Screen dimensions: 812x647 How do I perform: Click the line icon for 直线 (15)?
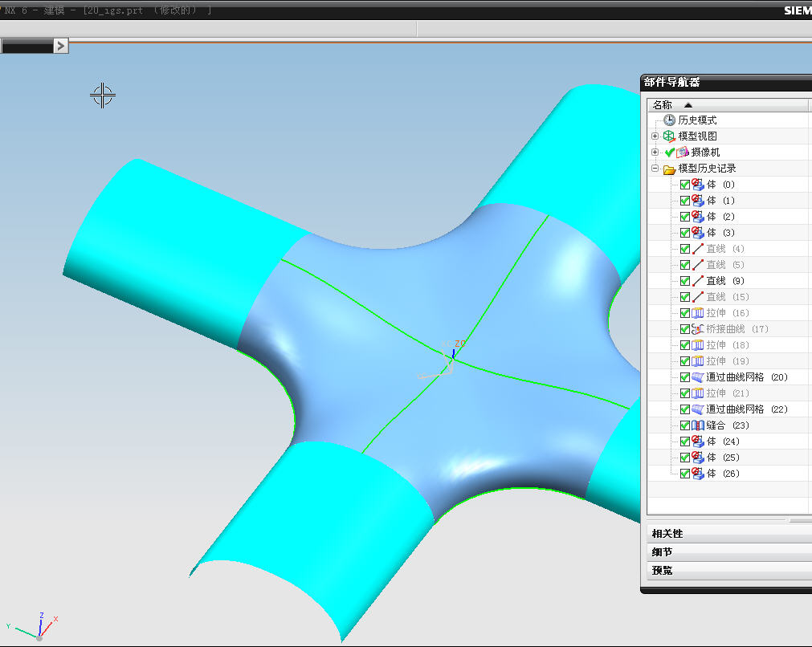point(698,297)
